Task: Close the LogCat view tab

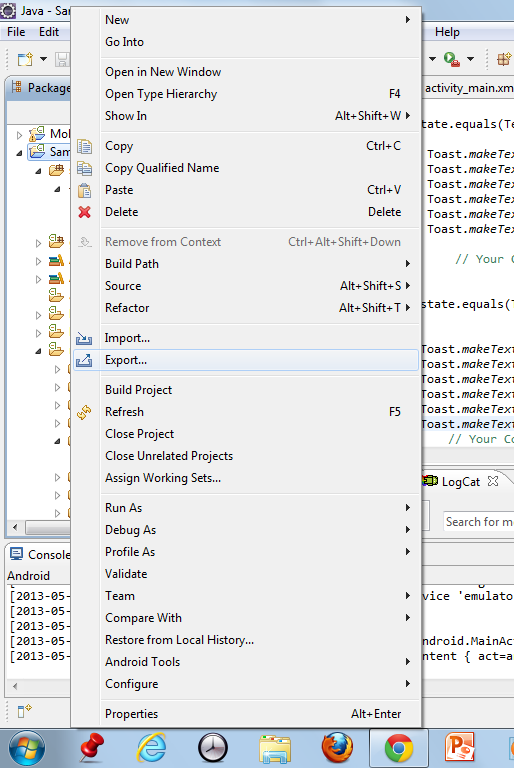Action: tap(493, 481)
